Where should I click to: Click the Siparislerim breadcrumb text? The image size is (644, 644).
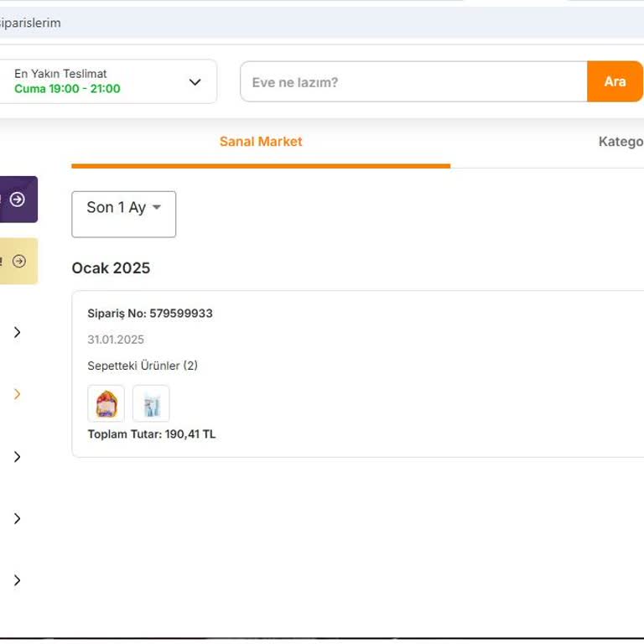(x=29, y=23)
